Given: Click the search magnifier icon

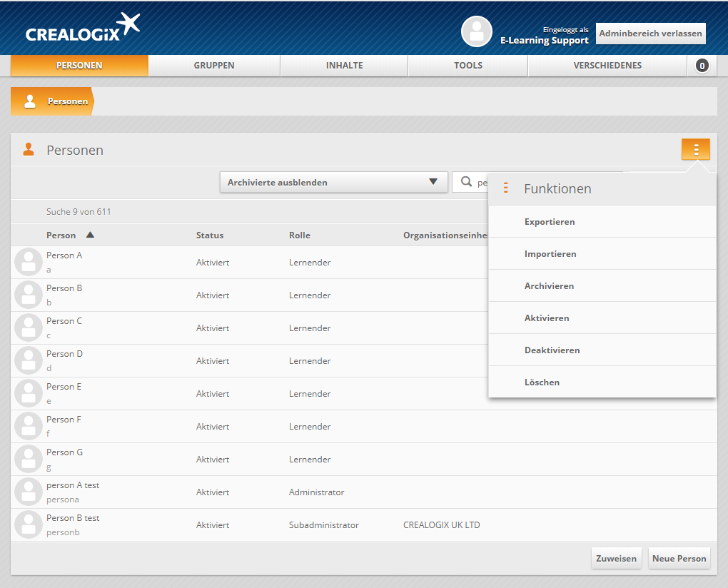Looking at the screenshot, I should (466, 182).
